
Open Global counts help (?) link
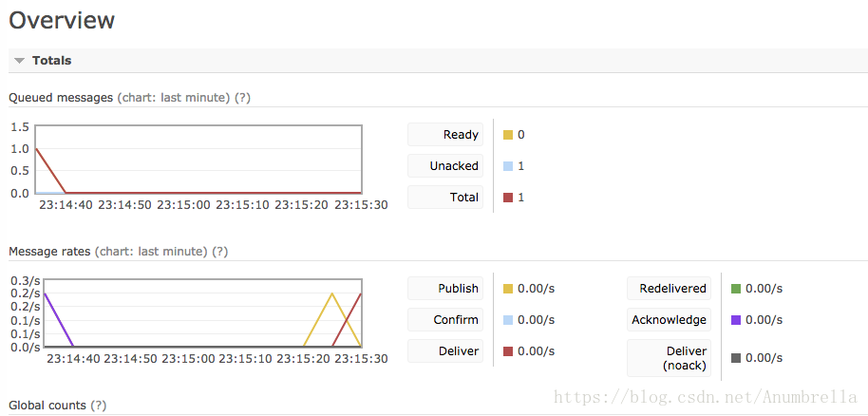pyautogui.click(x=99, y=406)
